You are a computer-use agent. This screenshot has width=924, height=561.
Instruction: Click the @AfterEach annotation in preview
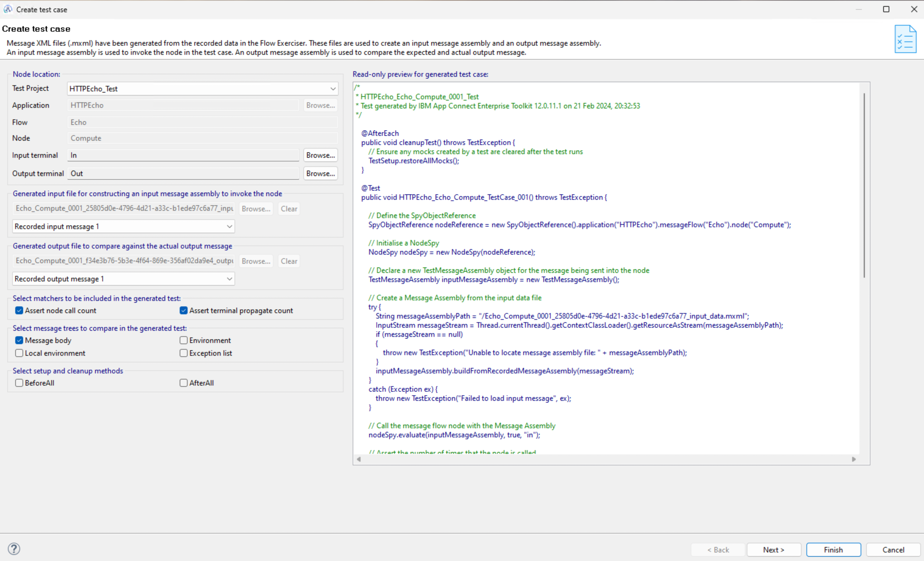379,133
